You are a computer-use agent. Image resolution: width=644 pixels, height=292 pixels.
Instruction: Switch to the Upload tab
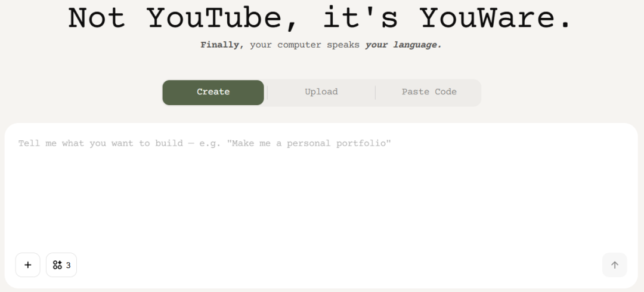click(x=321, y=92)
